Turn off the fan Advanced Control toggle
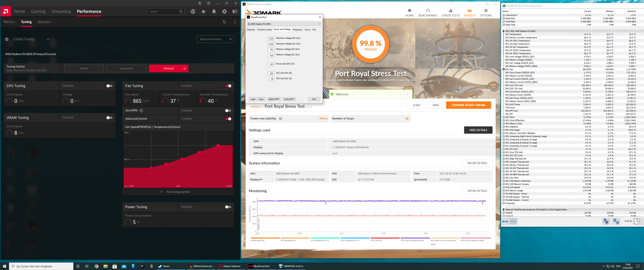Image resolution: width=644 pixels, height=270 pixels. click(228, 119)
